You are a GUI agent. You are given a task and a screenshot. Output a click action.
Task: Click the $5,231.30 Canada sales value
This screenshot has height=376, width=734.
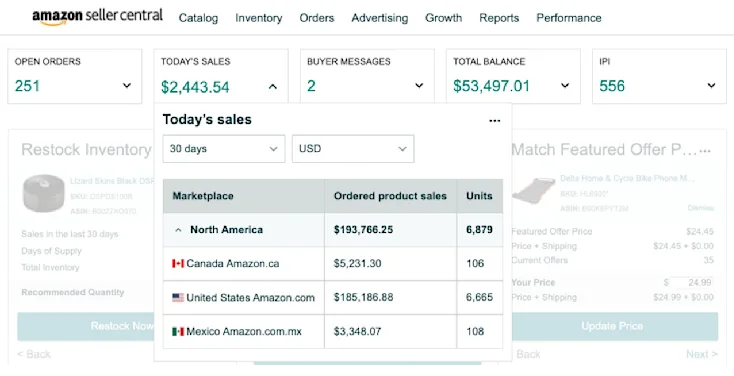click(x=357, y=264)
